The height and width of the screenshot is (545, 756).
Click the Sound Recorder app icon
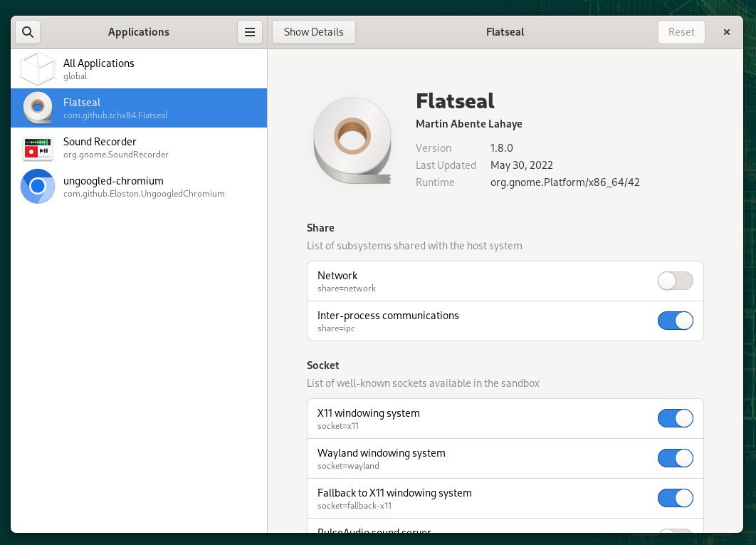pyautogui.click(x=37, y=147)
